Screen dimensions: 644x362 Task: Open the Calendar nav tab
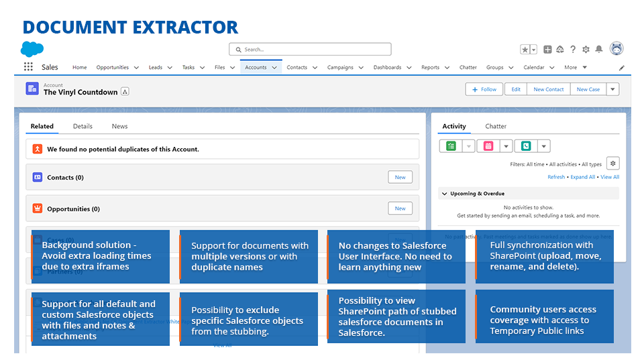click(x=533, y=67)
